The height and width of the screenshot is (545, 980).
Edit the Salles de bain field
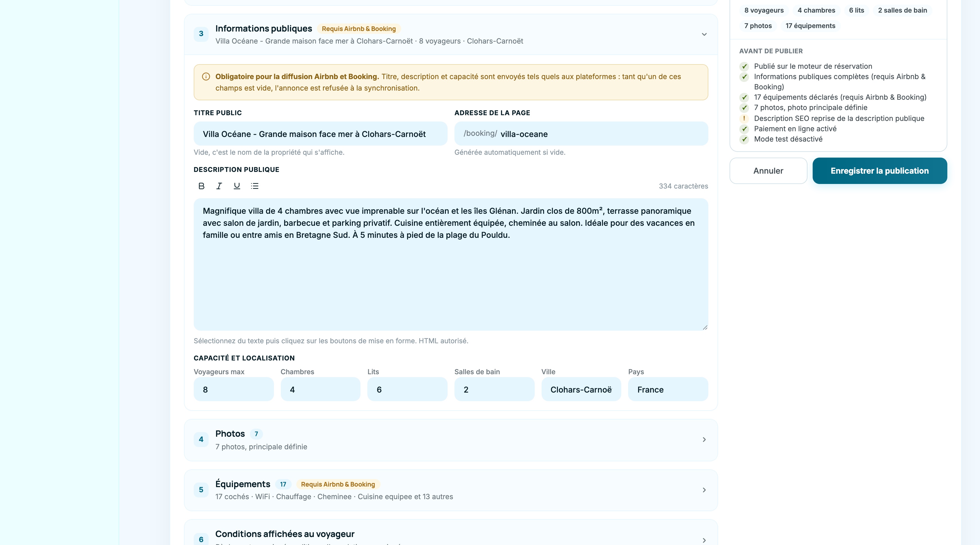pos(494,389)
